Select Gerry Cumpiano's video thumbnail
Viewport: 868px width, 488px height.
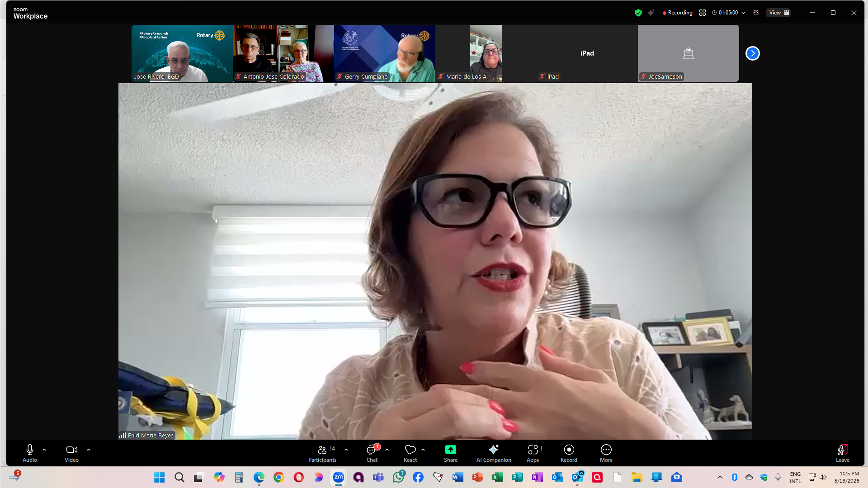384,53
